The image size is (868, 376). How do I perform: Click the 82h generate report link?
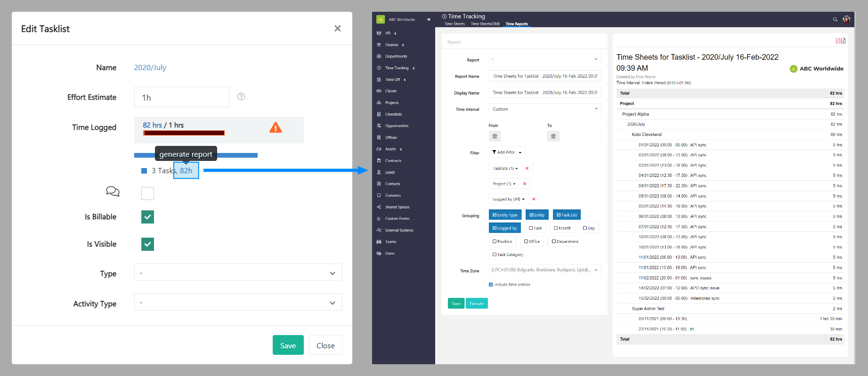[x=186, y=171]
